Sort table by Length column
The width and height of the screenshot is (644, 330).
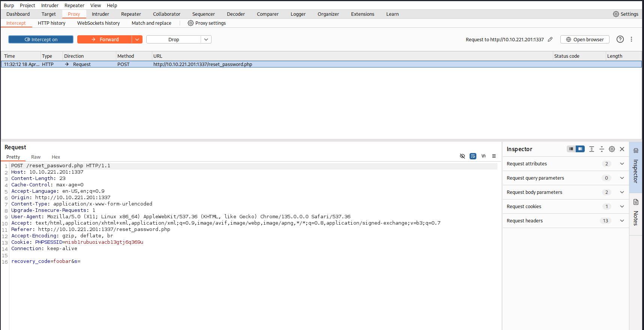pos(623,56)
